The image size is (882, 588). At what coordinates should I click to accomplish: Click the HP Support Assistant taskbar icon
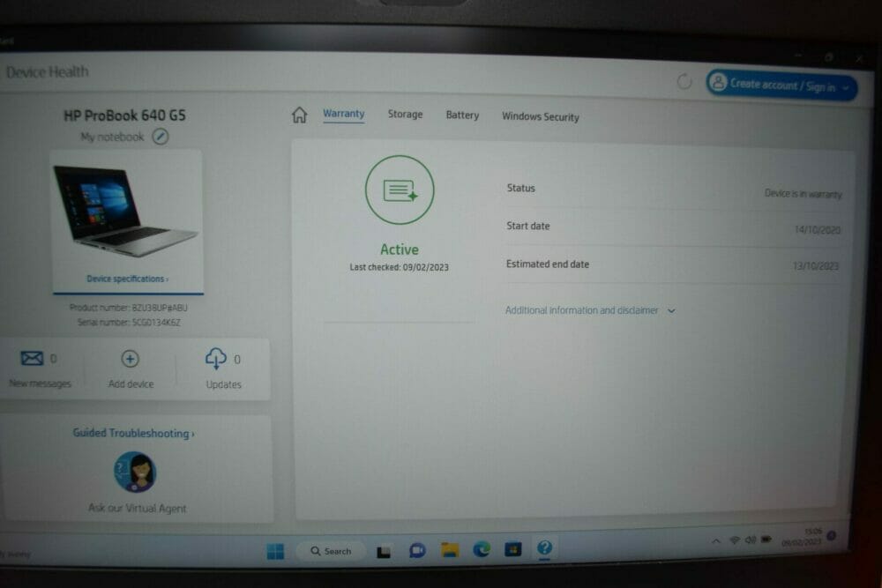click(544, 547)
